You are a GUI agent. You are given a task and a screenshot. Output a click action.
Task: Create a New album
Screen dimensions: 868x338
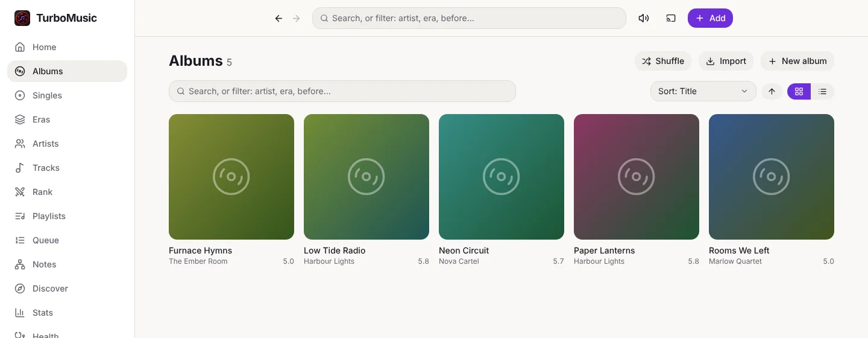[797, 61]
